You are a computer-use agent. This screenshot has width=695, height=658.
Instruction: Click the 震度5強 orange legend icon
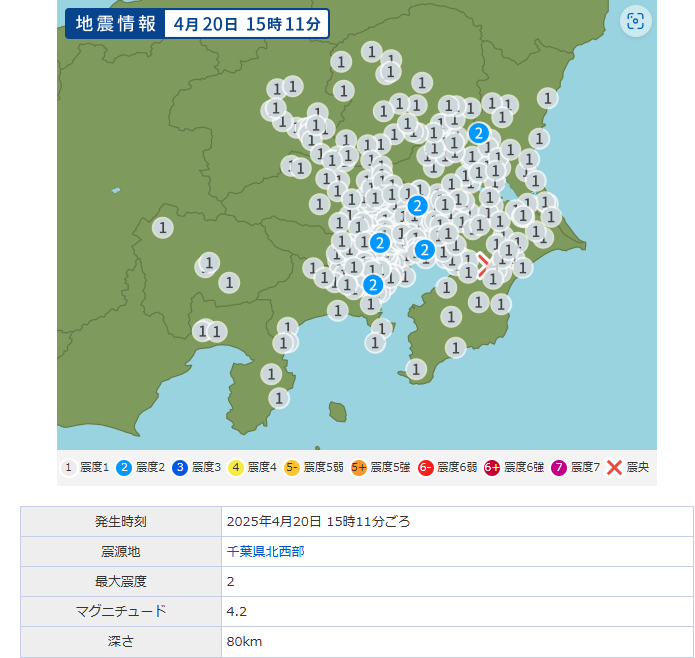358,467
